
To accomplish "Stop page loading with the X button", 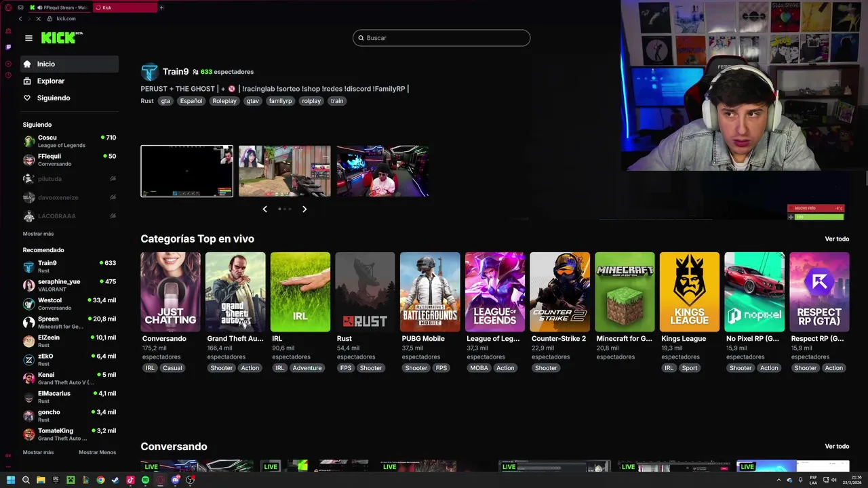I will 38,19.
